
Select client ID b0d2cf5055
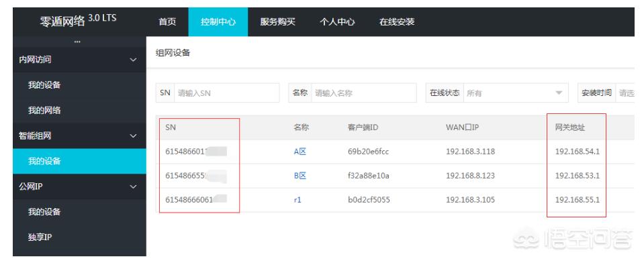click(x=369, y=200)
